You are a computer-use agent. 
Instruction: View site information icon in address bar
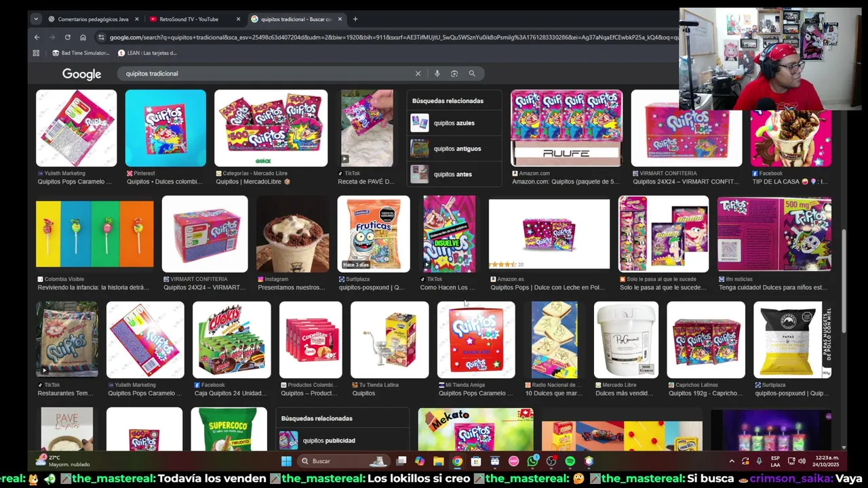click(x=101, y=37)
